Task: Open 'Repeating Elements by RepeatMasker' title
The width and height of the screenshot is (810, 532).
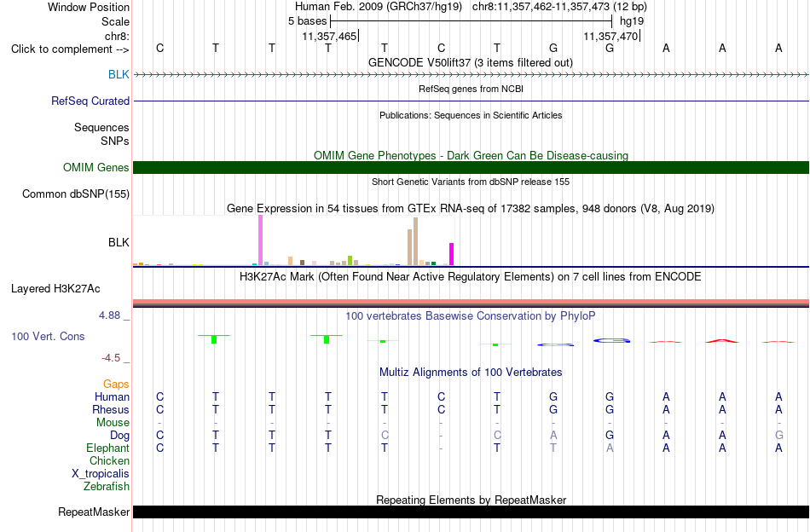Action: (x=471, y=500)
